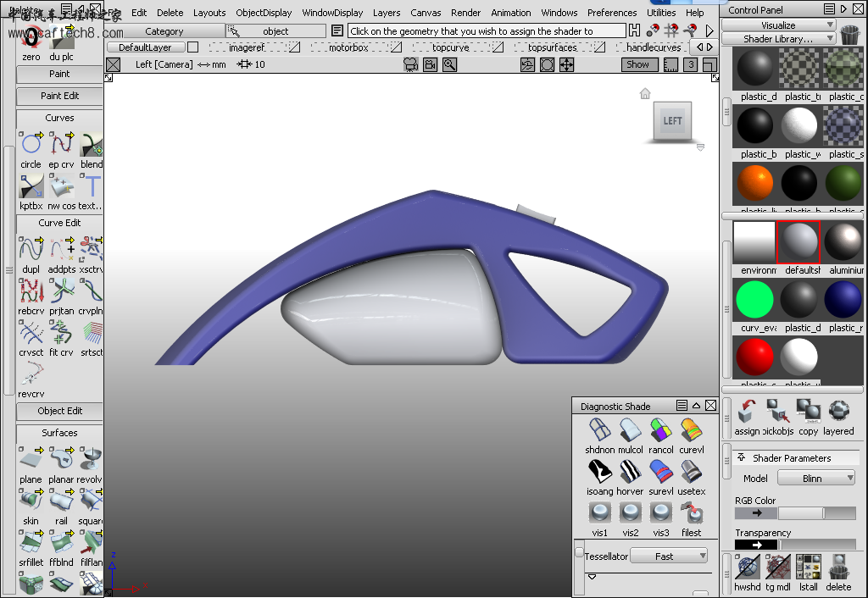Collapse the Diagnostic Shade window arrow
The width and height of the screenshot is (868, 598).
(697, 406)
